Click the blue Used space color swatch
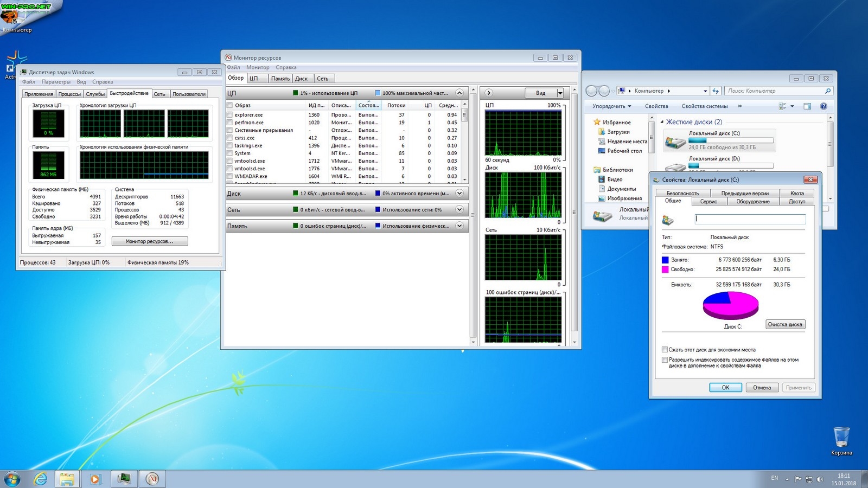This screenshot has height=488, width=868. (665, 260)
